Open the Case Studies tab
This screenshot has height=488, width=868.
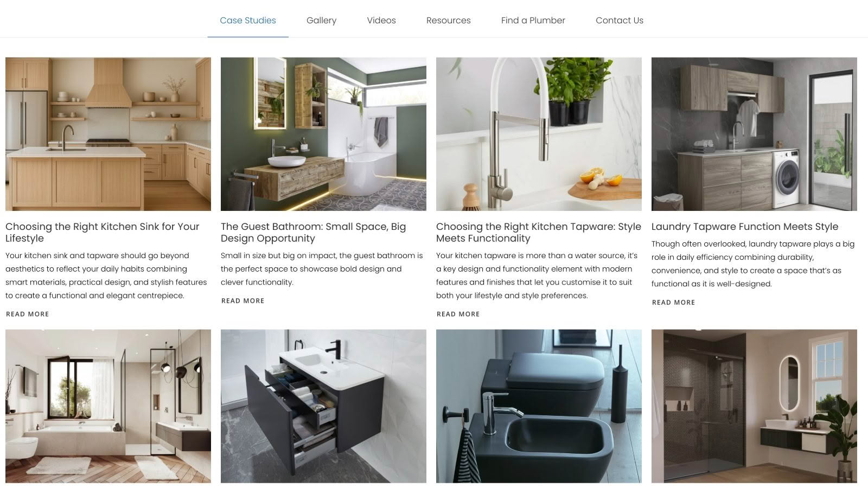[x=248, y=21]
